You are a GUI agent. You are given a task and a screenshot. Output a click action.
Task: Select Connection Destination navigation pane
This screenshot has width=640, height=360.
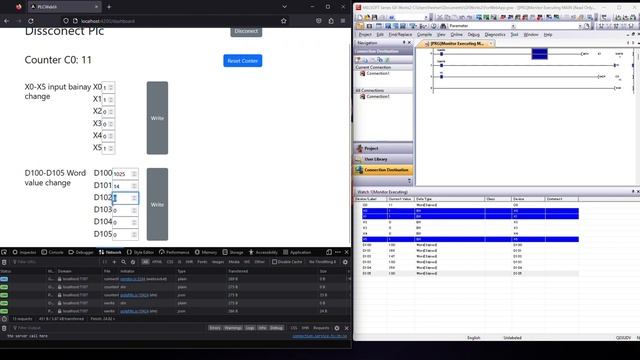click(x=383, y=170)
